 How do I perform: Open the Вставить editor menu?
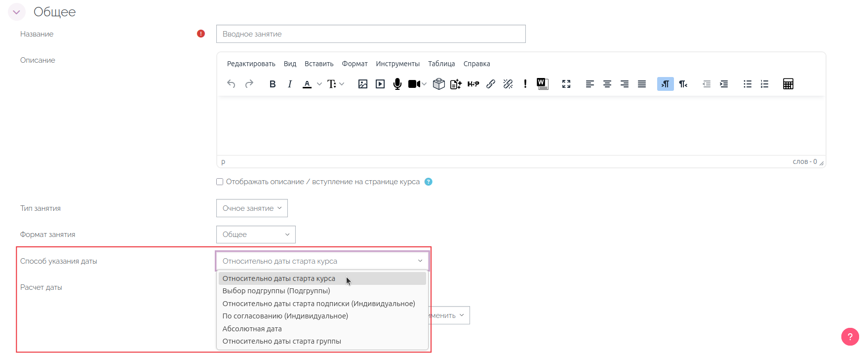pyautogui.click(x=319, y=64)
